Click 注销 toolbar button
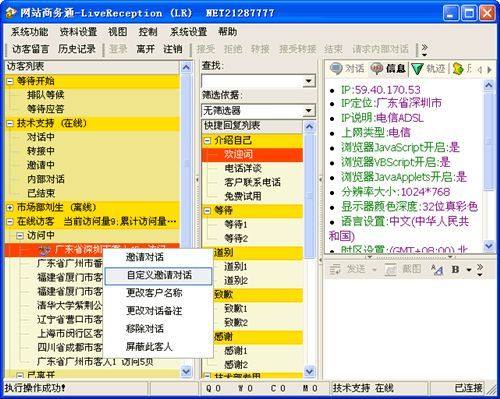This screenshot has height=399, width=500. coord(173,49)
